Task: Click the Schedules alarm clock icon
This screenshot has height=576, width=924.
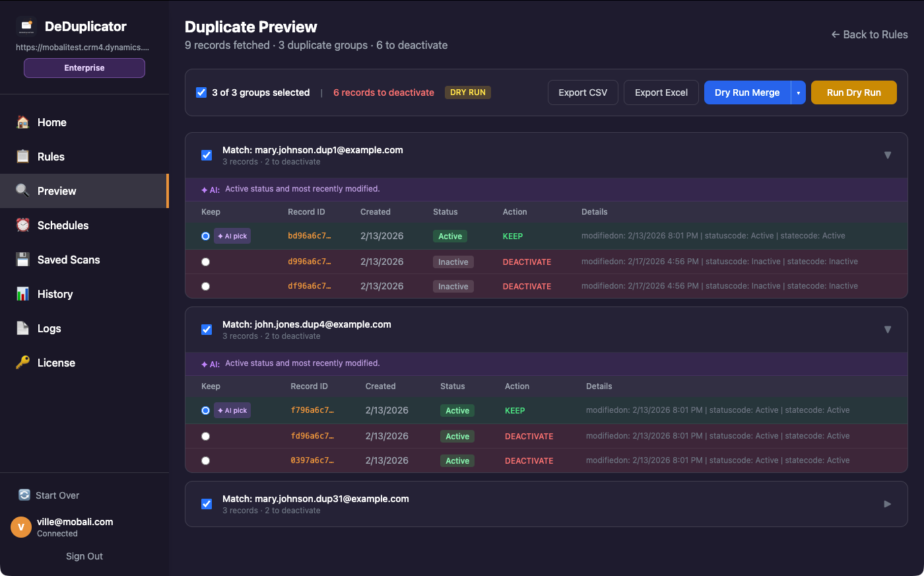Action: [x=23, y=225]
